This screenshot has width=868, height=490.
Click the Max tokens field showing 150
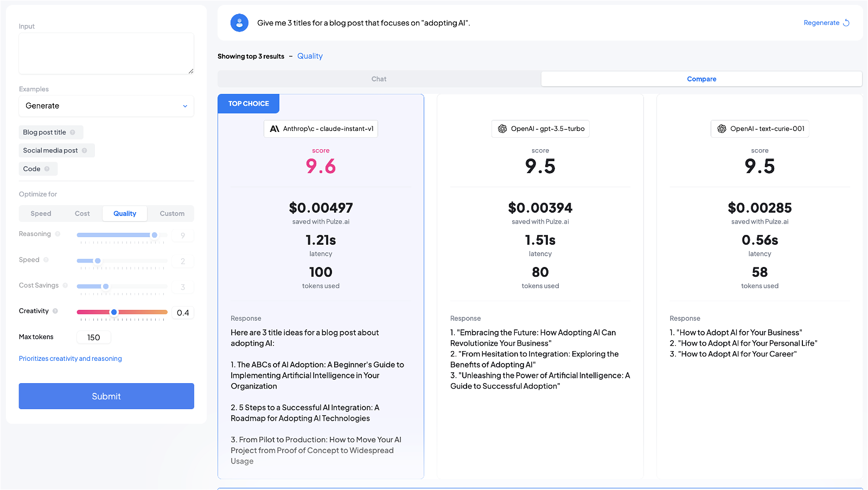[94, 338]
